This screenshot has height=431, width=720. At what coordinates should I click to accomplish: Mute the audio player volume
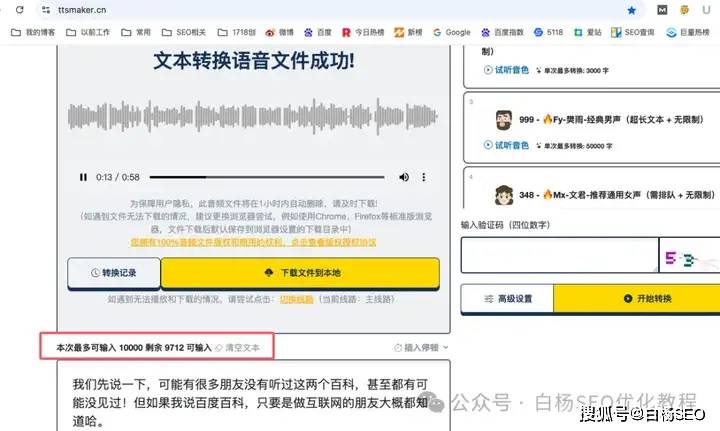click(404, 177)
